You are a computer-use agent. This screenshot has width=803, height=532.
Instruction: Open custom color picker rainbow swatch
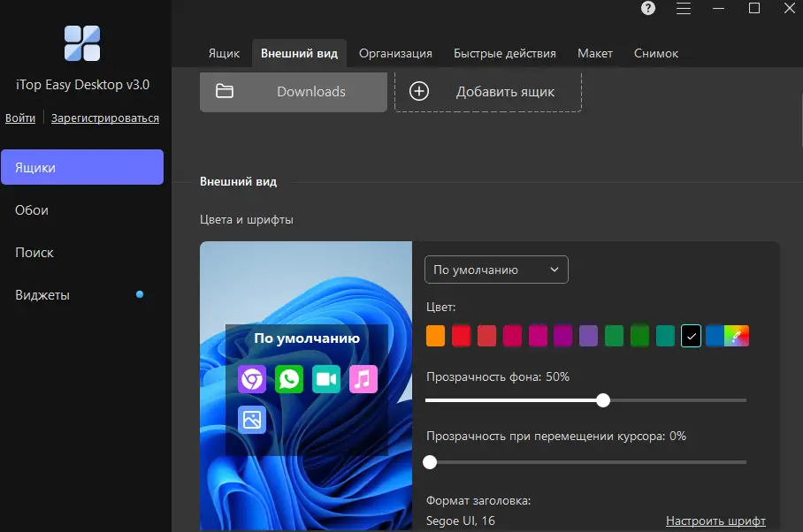pos(737,336)
